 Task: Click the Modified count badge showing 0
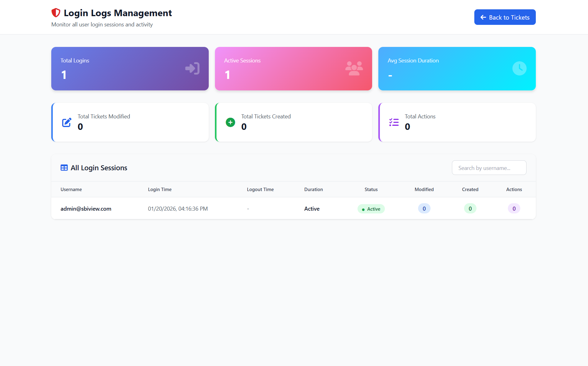[x=424, y=208]
